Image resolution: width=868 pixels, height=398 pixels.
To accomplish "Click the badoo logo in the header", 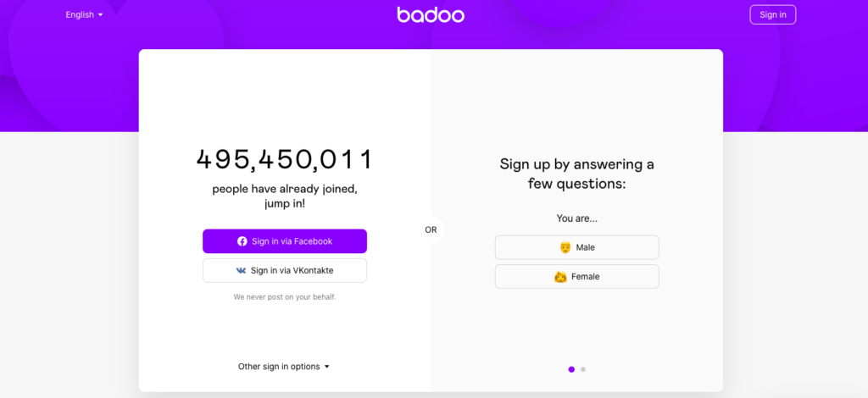I will click(431, 14).
